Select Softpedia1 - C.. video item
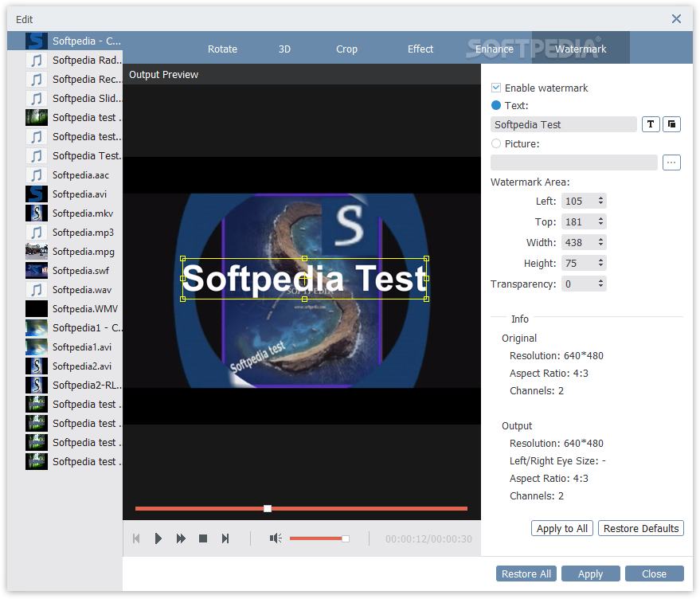The image size is (700, 599). (65, 328)
